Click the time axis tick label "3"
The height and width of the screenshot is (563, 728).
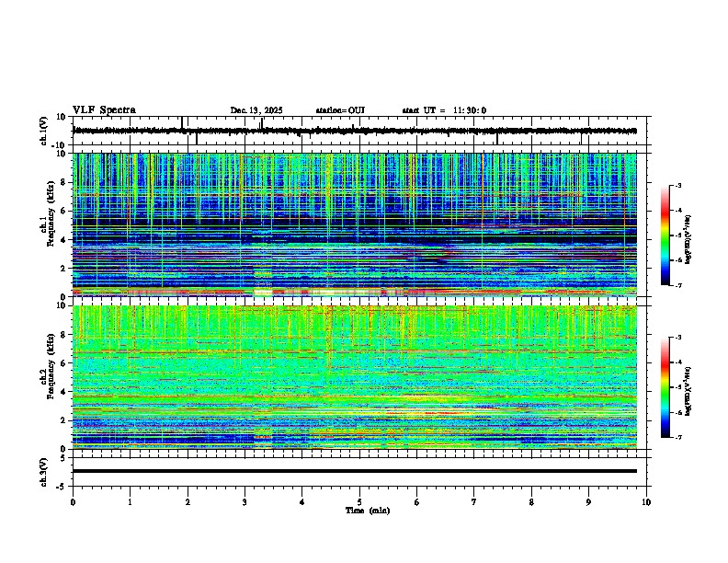tap(245, 502)
